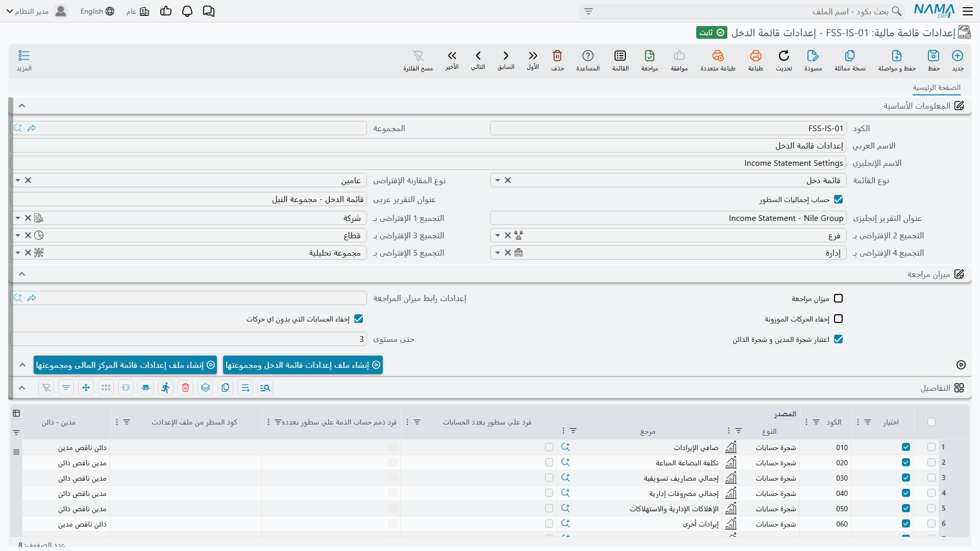This screenshot has width=980, height=551.
Task: Toggle حساب إجماليات السطور checkbox
Action: [839, 199]
